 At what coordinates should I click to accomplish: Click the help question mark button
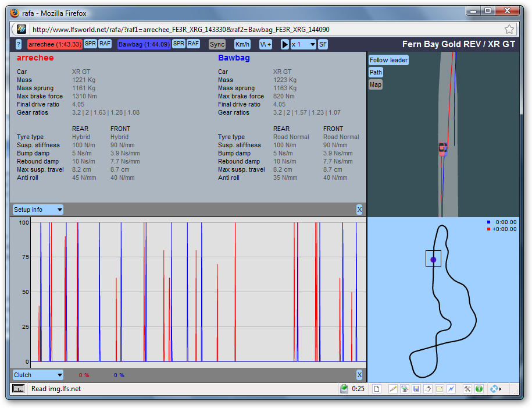click(19, 44)
